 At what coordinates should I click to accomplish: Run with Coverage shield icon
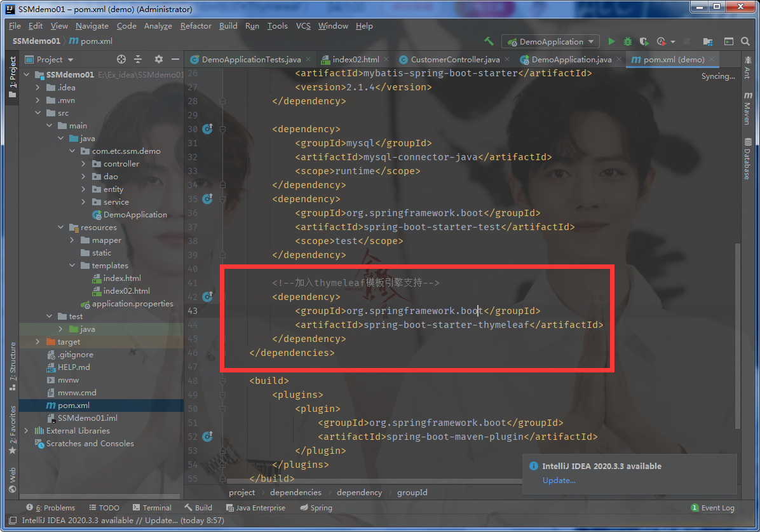point(644,42)
